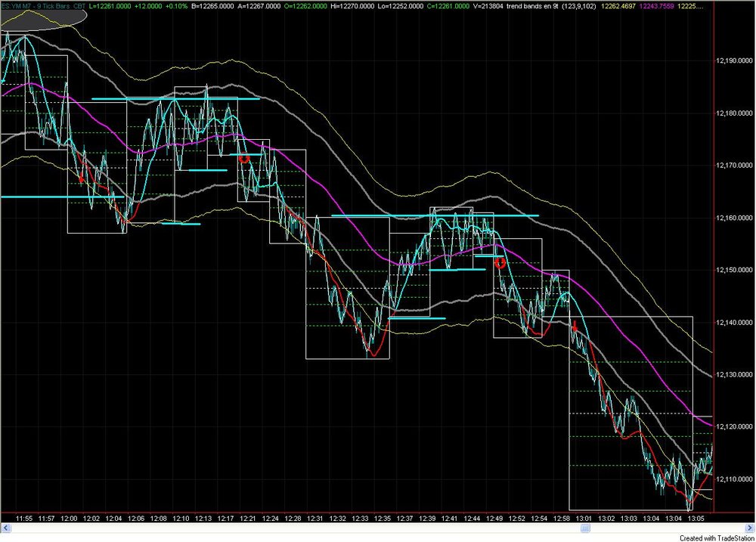Click the '12,180.0000' price axis label

734,113
